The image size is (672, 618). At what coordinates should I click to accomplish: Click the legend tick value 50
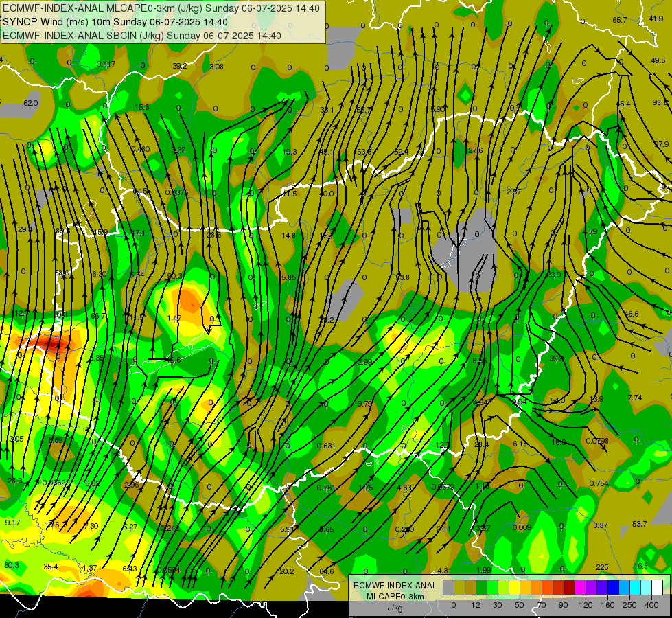[520, 605]
